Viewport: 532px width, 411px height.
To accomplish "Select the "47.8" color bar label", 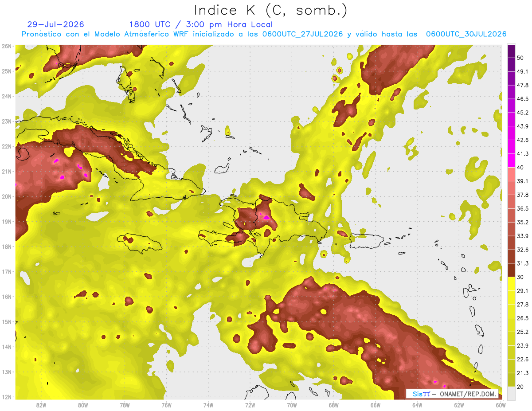I will coord(523,85).
